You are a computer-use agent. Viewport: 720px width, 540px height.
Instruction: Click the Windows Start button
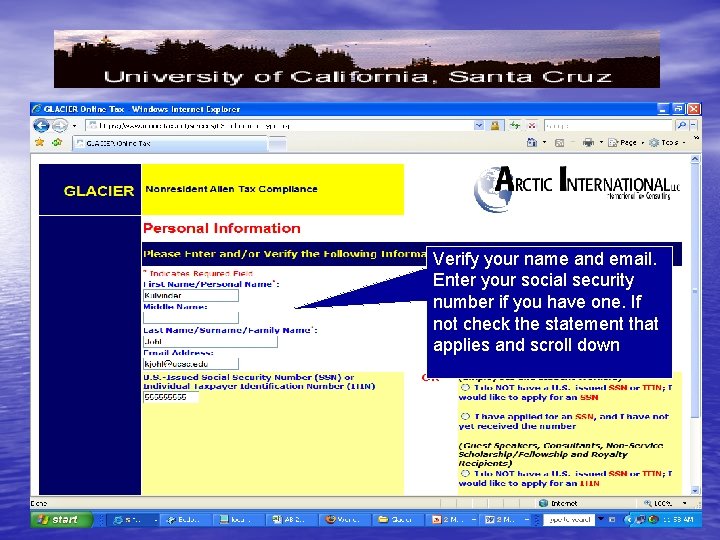tap(62, 520)
